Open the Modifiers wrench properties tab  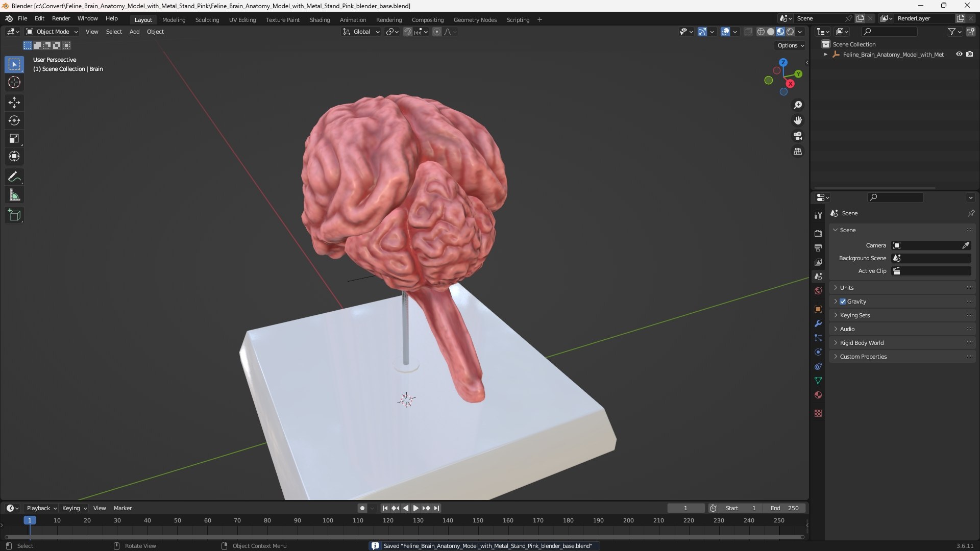point(818,323)
